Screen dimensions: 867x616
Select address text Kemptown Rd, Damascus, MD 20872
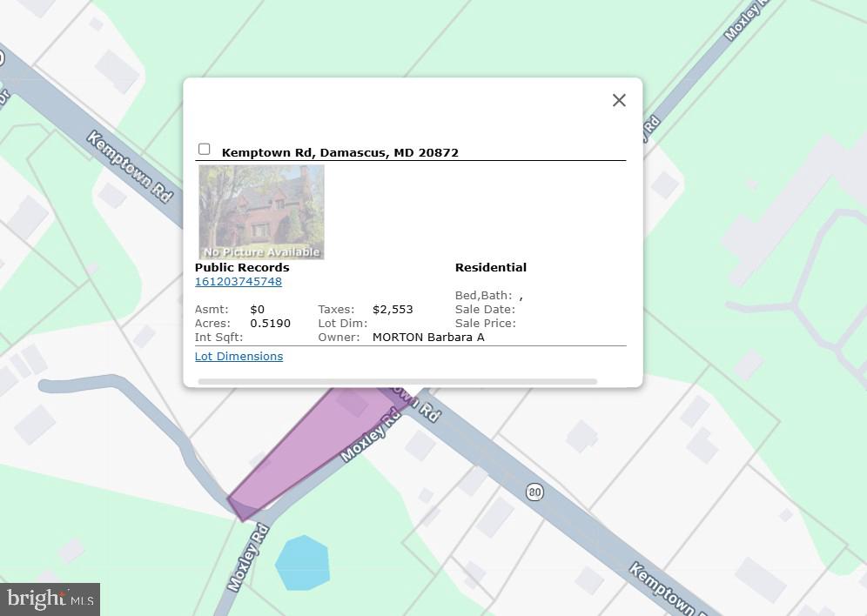coord(340,152)
